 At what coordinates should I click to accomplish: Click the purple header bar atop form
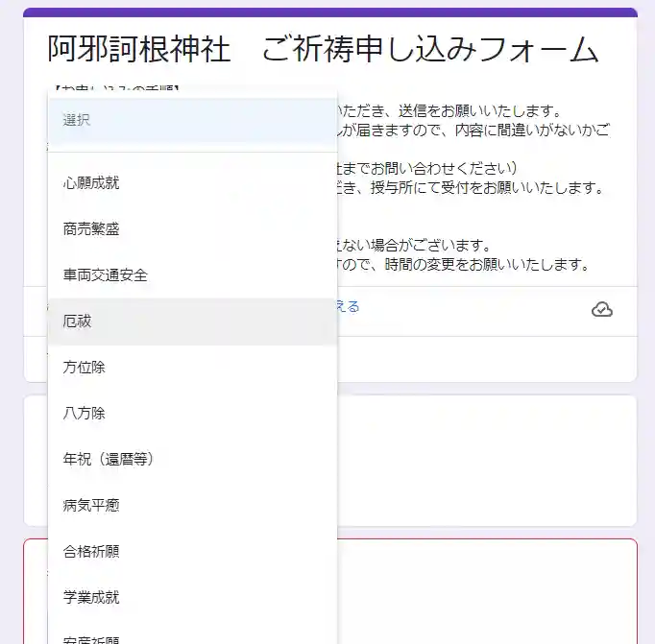(x=329, y=12)
